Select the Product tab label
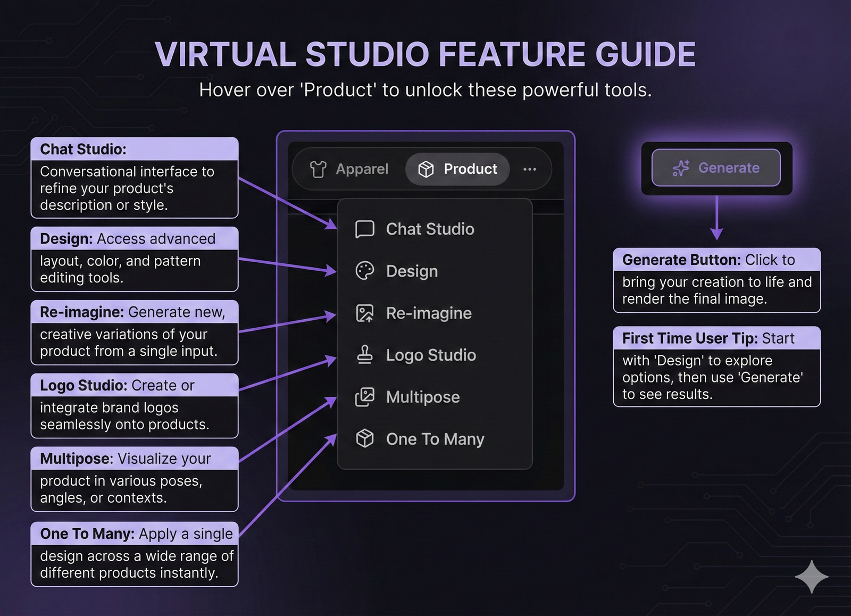The height and width of the screenshot is (616, 851). tap(470, 169)
